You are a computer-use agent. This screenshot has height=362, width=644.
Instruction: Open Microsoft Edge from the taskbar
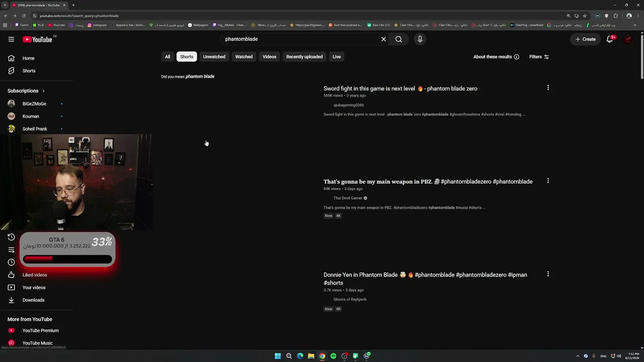pos(300,356)
